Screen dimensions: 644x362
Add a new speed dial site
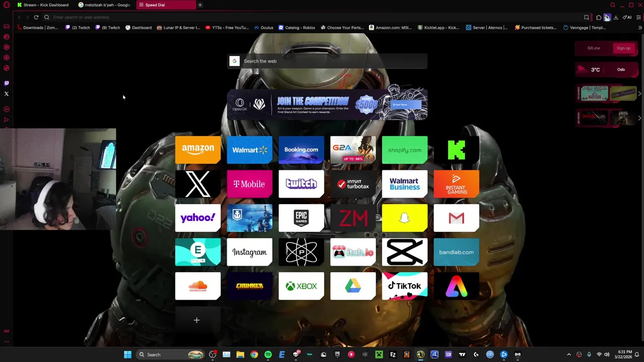[197, 320]
